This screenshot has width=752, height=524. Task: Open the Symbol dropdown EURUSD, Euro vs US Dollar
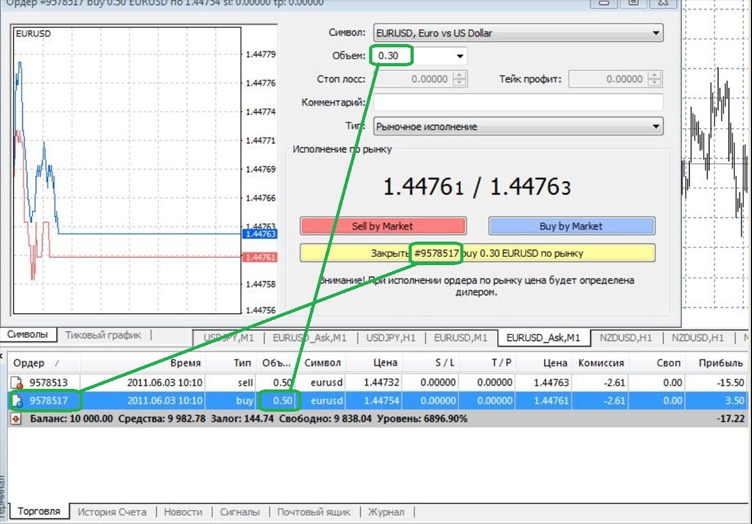coord(518,33)
